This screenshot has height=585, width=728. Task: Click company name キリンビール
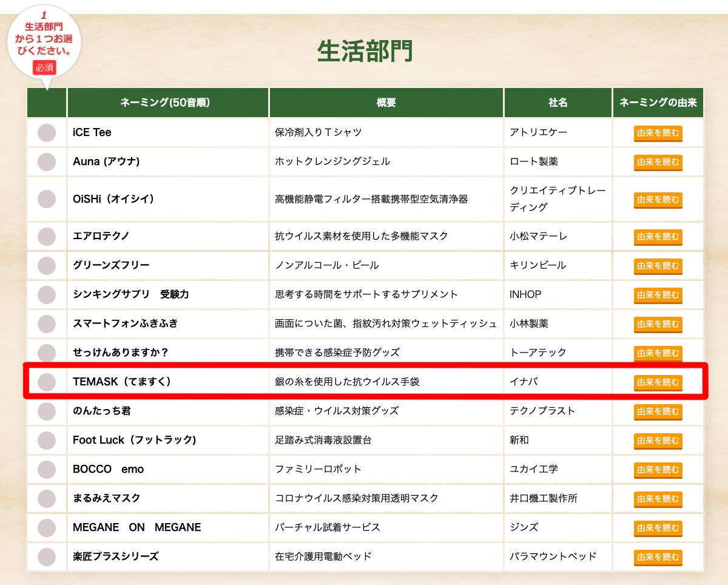(x=538, y=265)
